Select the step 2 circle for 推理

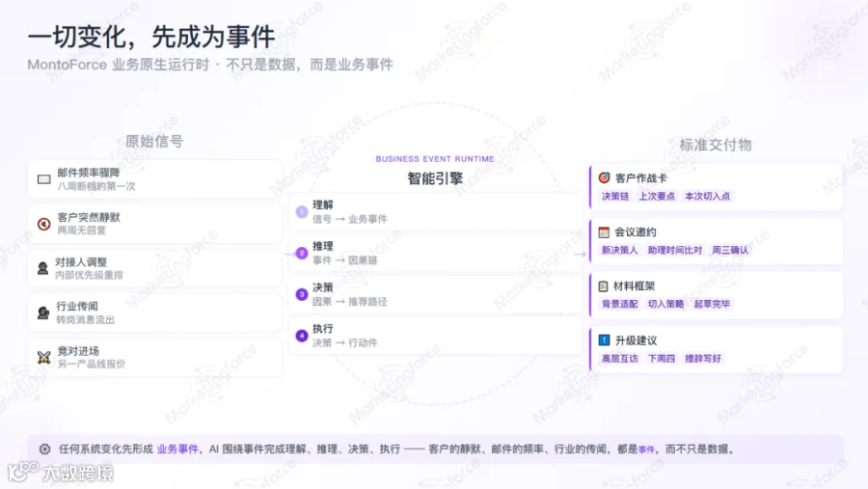302,253
